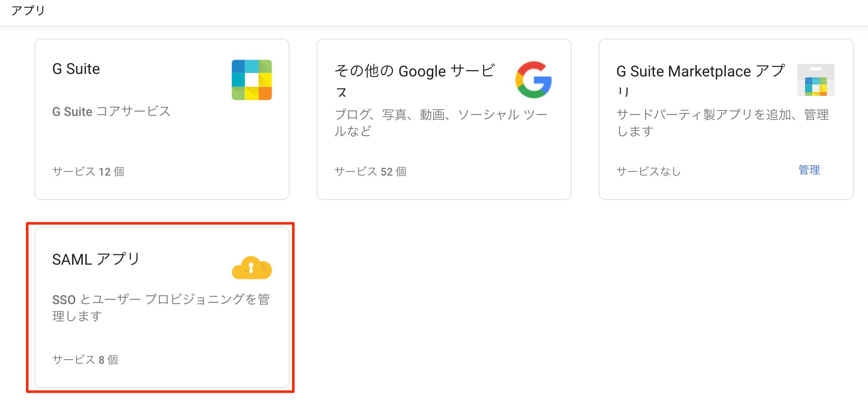868x405 pixels.
Task: Click the SAML yellow cloud key icon
Action: (x=252, y=268)
